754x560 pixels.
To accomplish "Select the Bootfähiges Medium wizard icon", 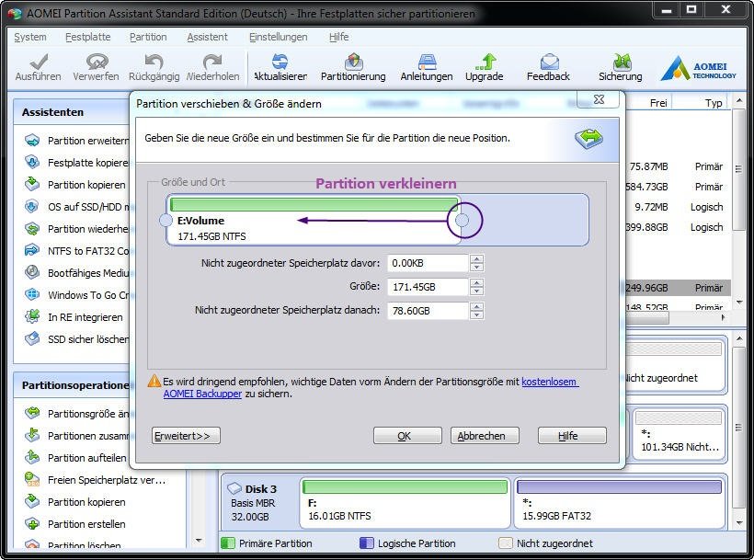I will point(32,272).
